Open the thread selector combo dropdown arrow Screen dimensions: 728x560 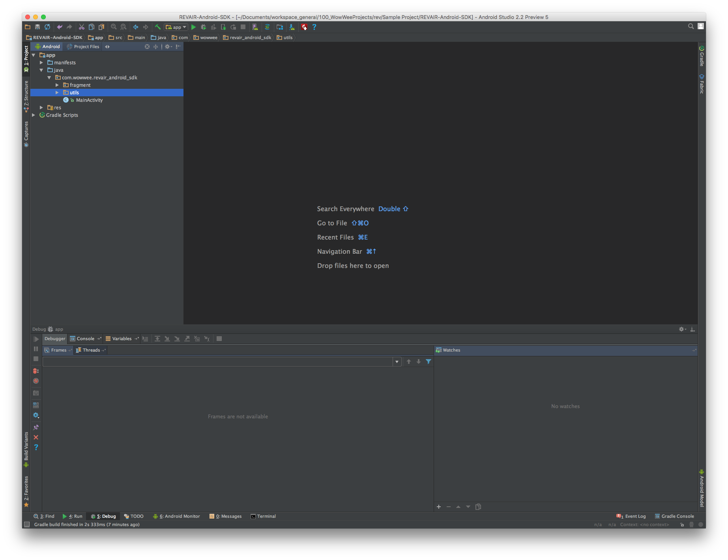397,361
